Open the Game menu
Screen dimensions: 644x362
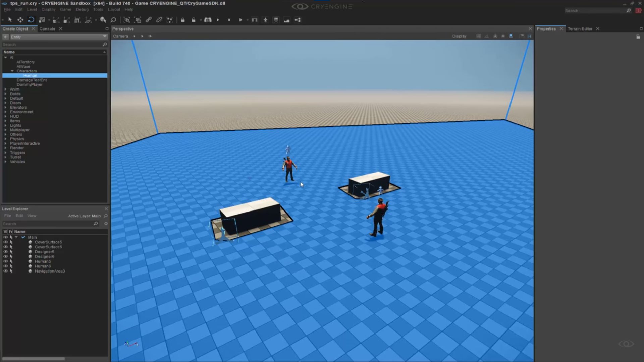pyautogui.click(x=65, y=9)
